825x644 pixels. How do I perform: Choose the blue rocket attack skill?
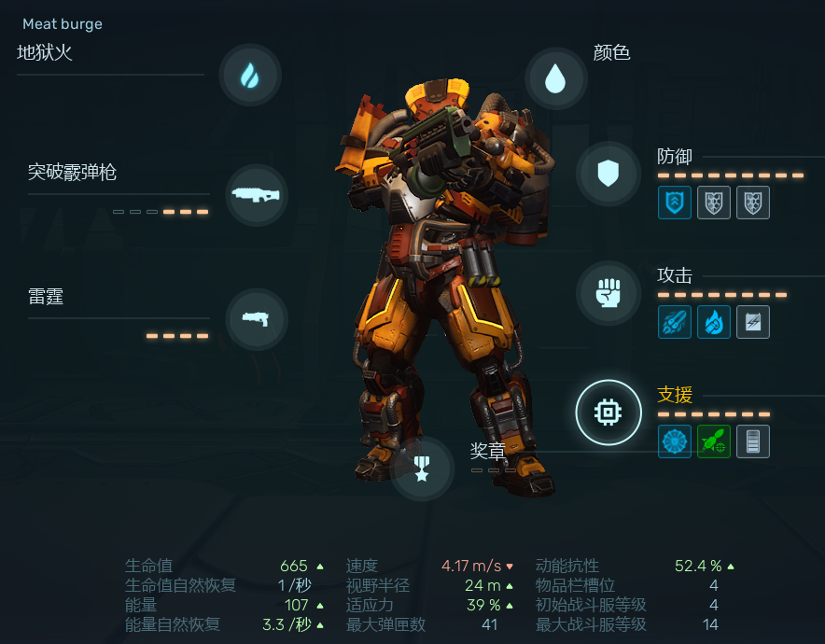pyautogui.click(x=675, y=321)
